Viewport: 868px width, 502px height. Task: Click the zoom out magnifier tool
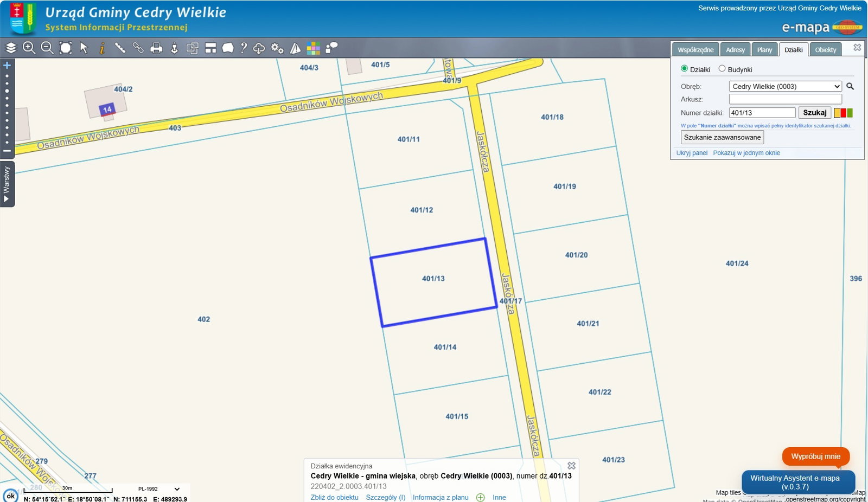[x=47, y=48]
